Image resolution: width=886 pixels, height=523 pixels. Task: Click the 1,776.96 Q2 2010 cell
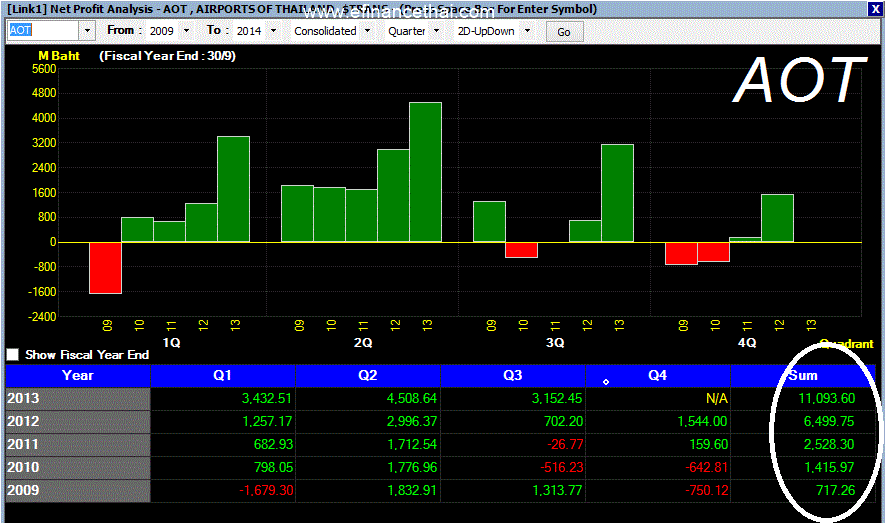click(368, 468)
